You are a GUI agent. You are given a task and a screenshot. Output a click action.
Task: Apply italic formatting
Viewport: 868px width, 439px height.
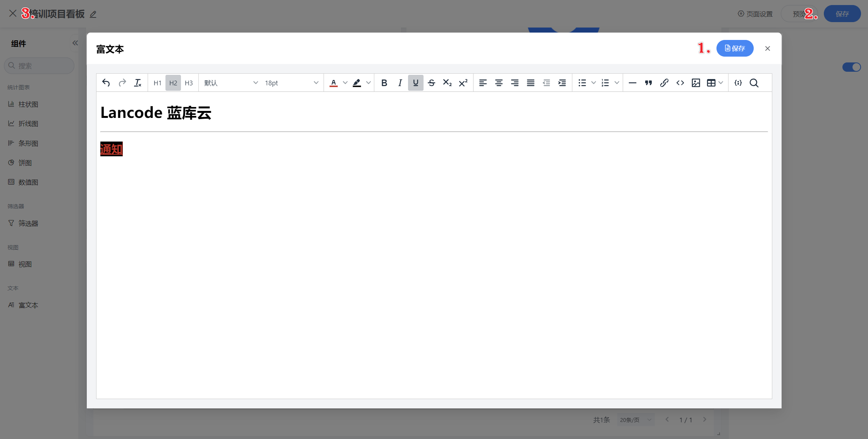tap(400, 83)
